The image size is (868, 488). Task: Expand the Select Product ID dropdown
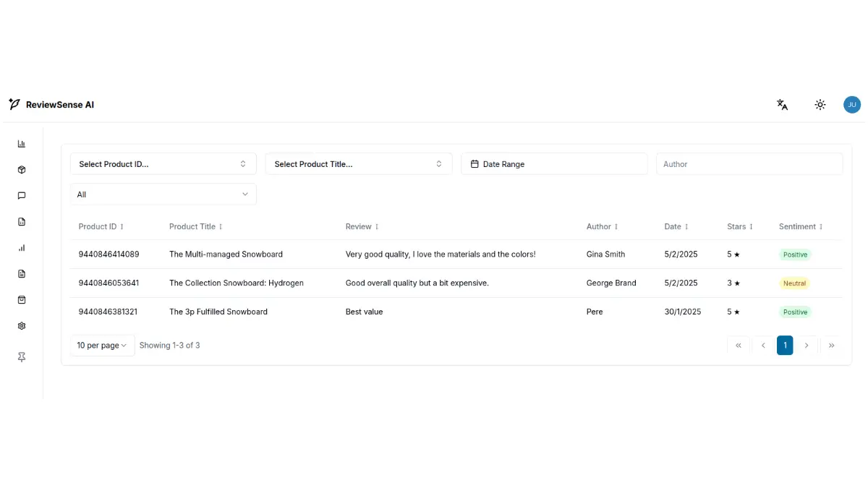pyautogui.click(x=163, y=164)
